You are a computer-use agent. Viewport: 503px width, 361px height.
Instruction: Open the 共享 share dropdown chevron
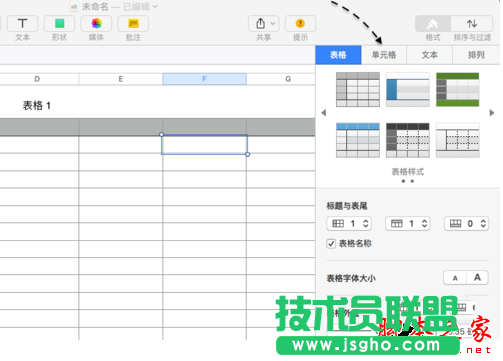coord(273,24)
